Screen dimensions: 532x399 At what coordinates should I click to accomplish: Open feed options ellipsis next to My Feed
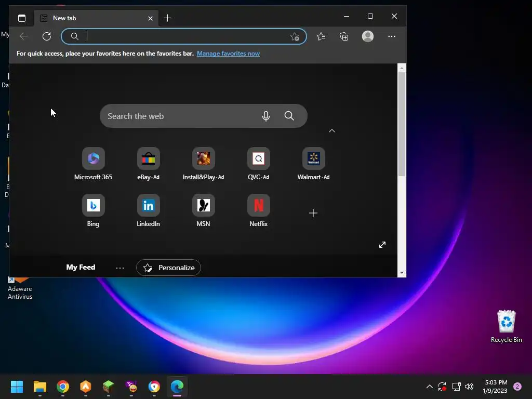tap(120, 268)
